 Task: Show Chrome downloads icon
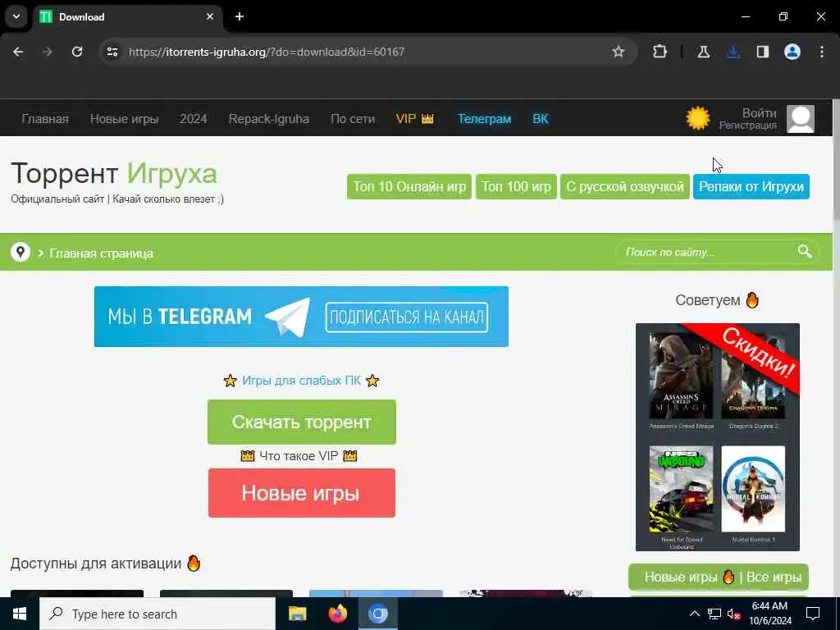point(733,52)
